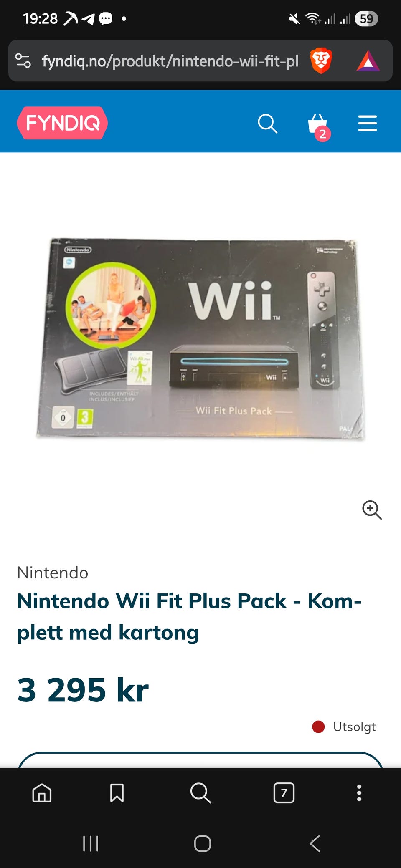The height and width of the screenshot is (868, 401).
Task: Select the fyndiq.no URL address field
Action: coord(170,61)
